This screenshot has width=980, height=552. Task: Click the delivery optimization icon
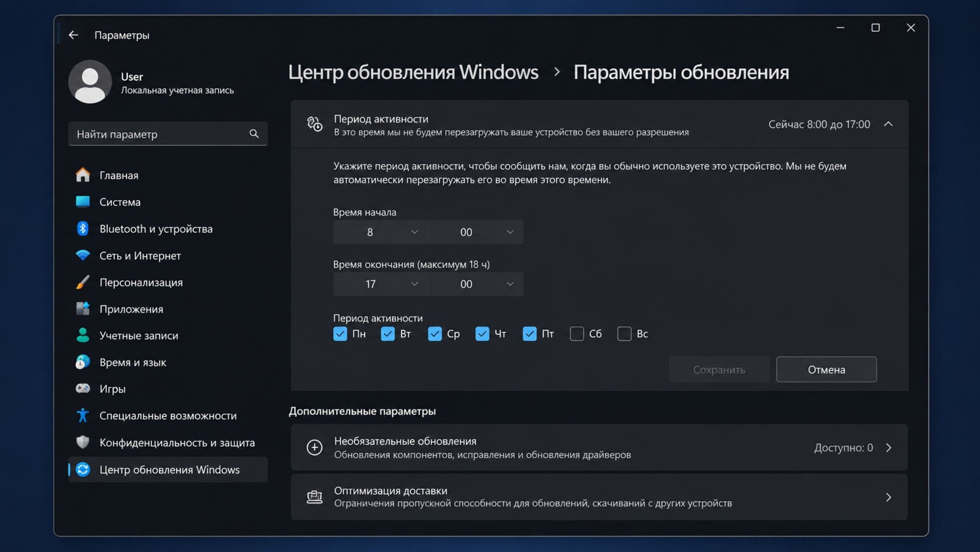pos(315,497)
